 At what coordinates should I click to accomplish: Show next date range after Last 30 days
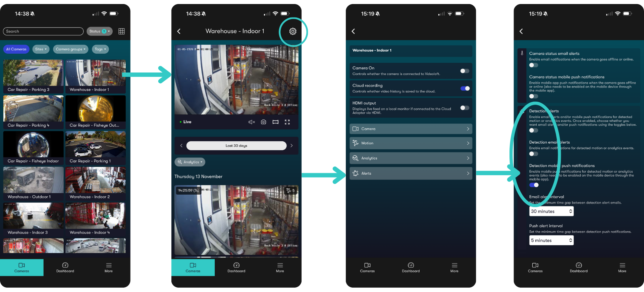click(x=291, y=146)
